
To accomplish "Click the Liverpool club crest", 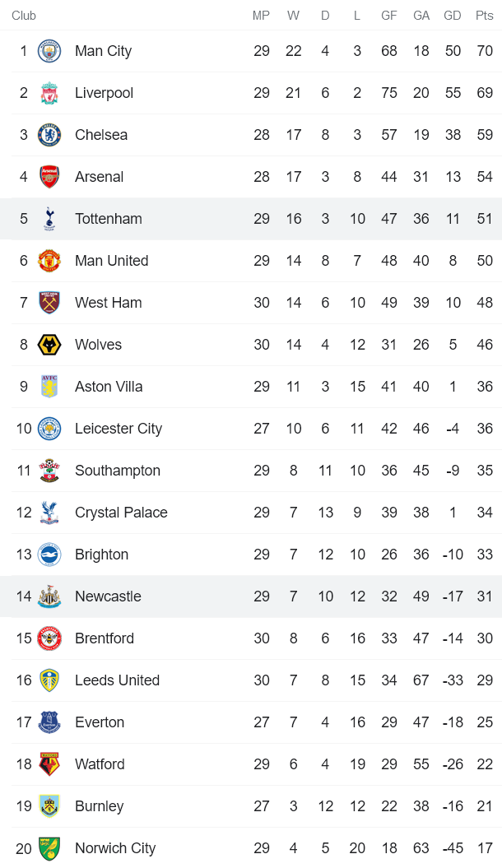I will [49, 93].
